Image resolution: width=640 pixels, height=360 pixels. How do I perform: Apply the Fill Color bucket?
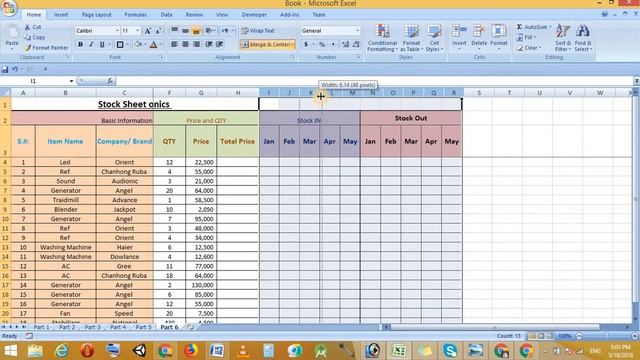[138, 44]
